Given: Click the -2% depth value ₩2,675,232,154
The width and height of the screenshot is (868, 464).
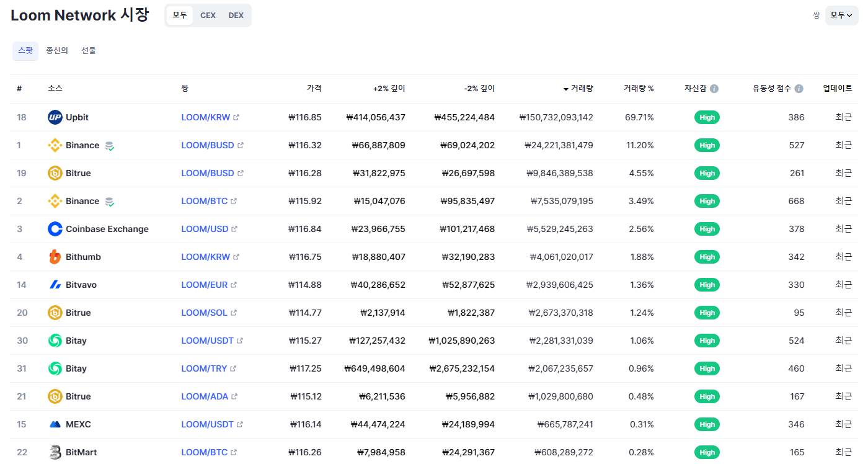Looking at the screenshot, I should pos(462,368).
